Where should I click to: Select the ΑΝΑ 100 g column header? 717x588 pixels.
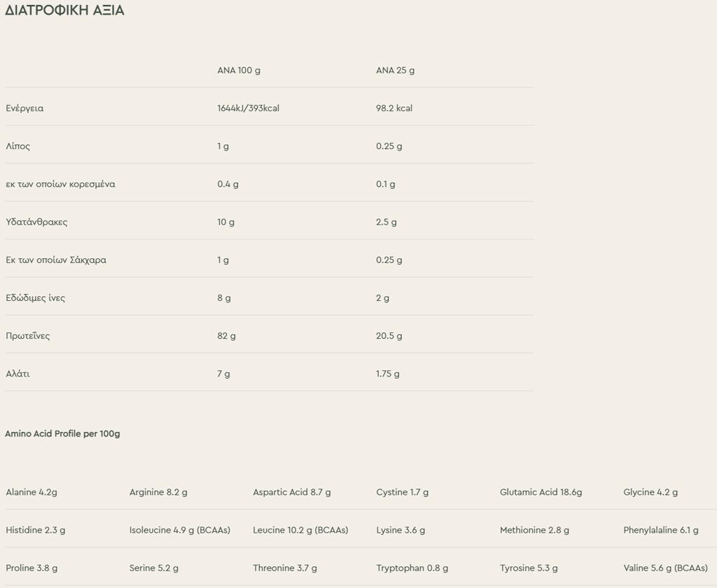pyautogui.click(x=239, y=71)
